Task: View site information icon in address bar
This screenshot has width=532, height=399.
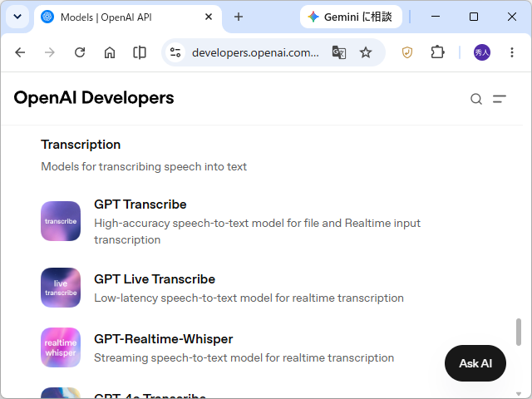Action: click(x=175, y=52)
